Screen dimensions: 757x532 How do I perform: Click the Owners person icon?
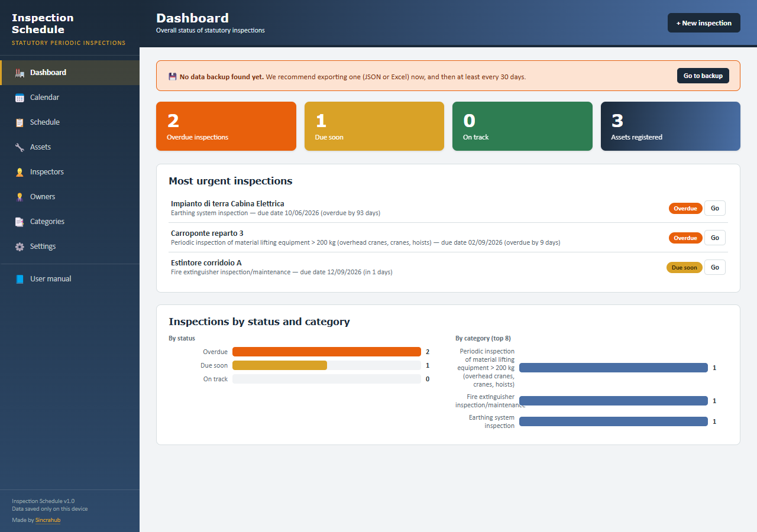(x=20, y=197)
